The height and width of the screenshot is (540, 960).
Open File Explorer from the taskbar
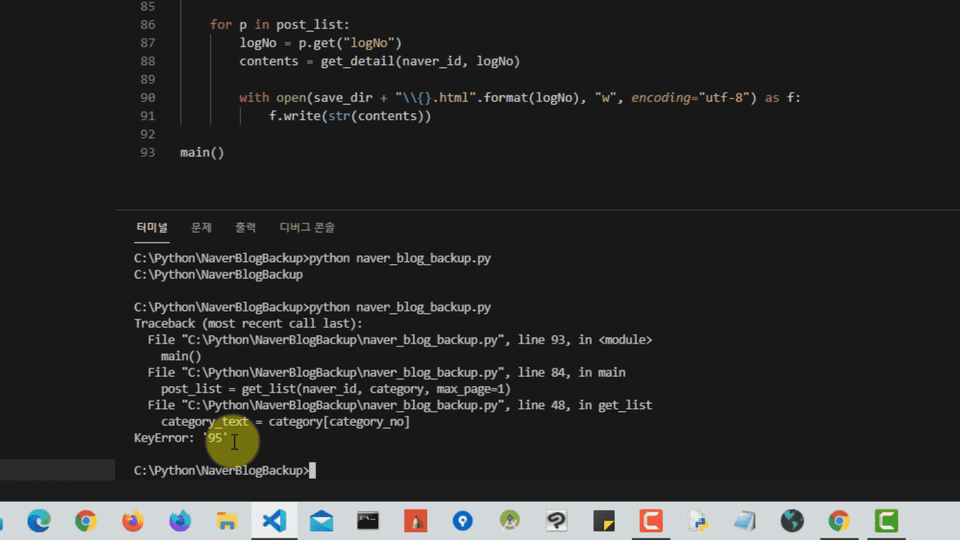pos(227,520)
